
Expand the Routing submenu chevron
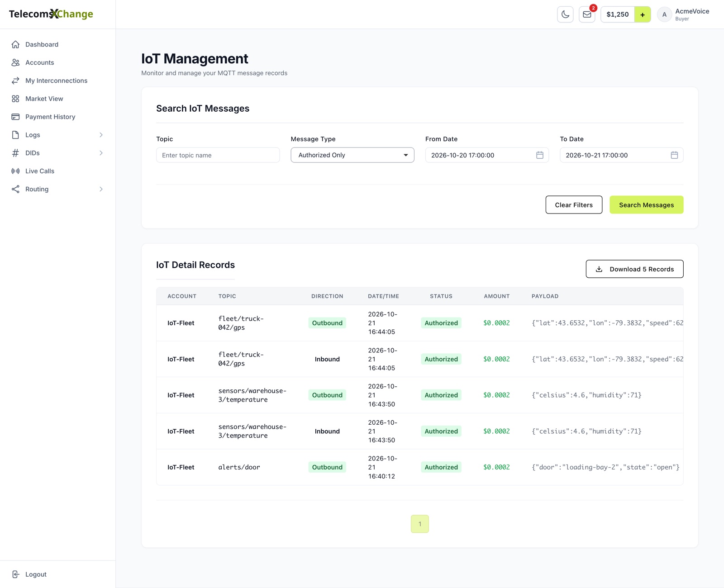click(101, 189)
